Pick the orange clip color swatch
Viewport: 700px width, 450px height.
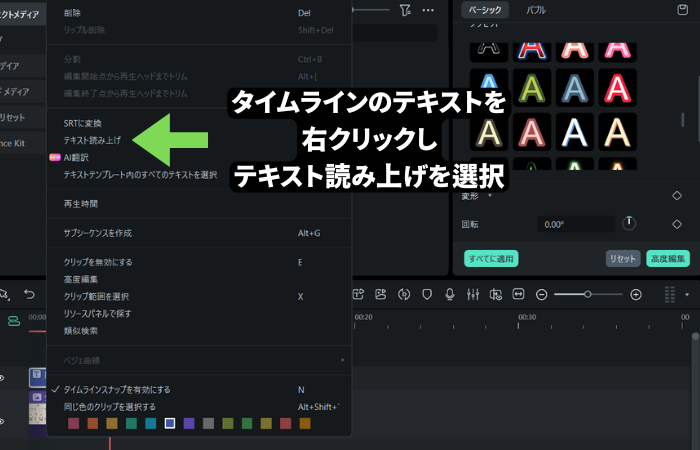coord(92,423)
